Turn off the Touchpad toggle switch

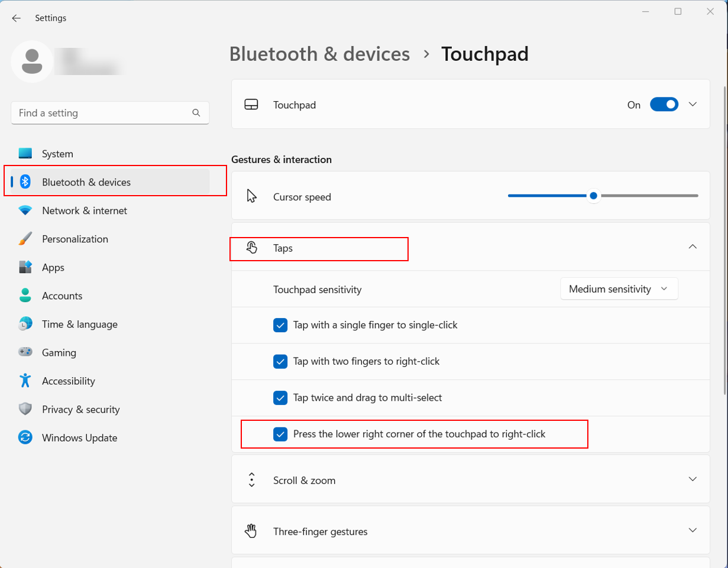click(664, 105)
